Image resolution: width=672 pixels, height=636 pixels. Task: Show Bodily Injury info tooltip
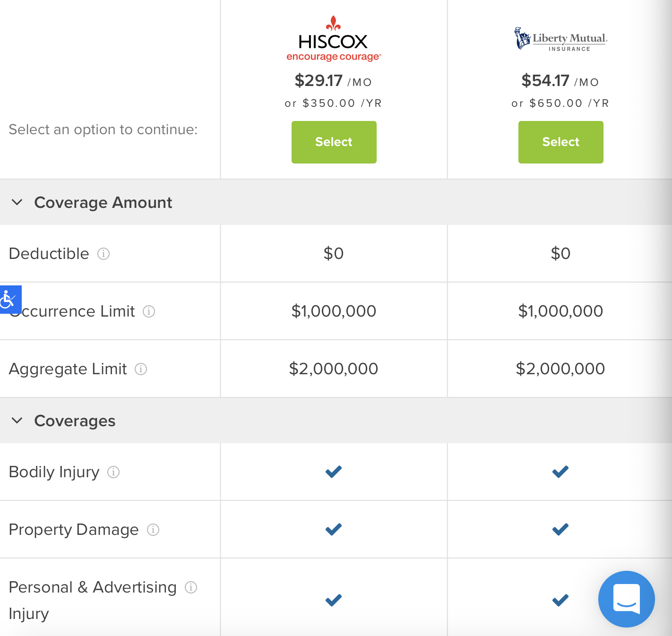[113, 472]
